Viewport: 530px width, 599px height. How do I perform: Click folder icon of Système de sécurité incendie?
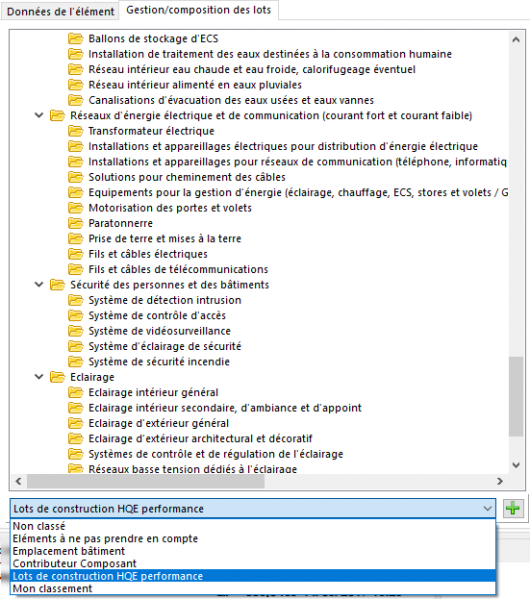(76, 361)
